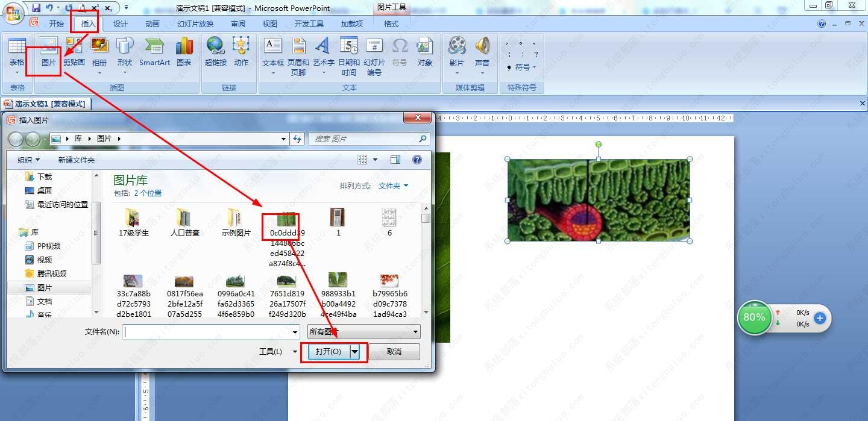
Task: Click the 文件名 file name input field
Action: click(211, 332)
